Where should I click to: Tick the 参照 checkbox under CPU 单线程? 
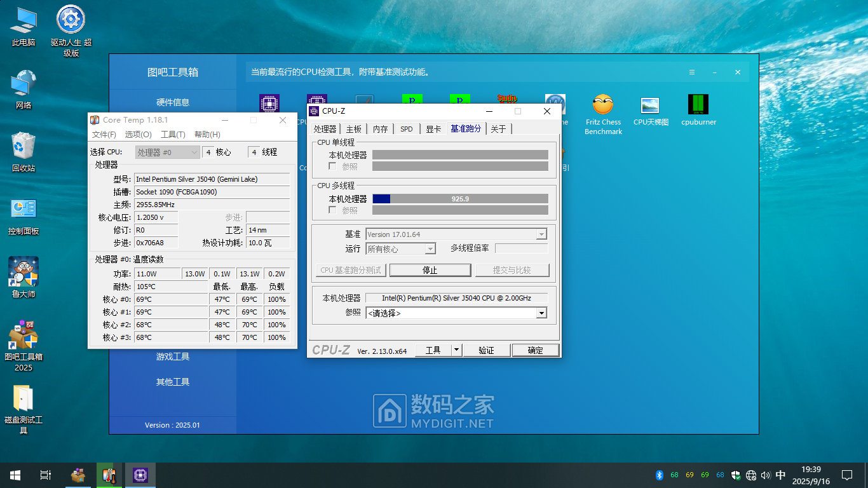click(x=332, y=166)
